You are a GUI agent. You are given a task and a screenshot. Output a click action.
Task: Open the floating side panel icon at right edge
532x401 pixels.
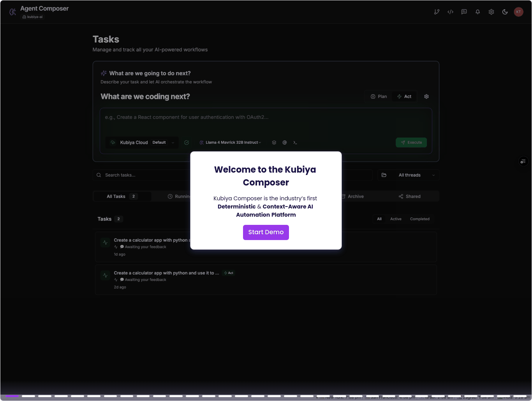coord(523,161)
